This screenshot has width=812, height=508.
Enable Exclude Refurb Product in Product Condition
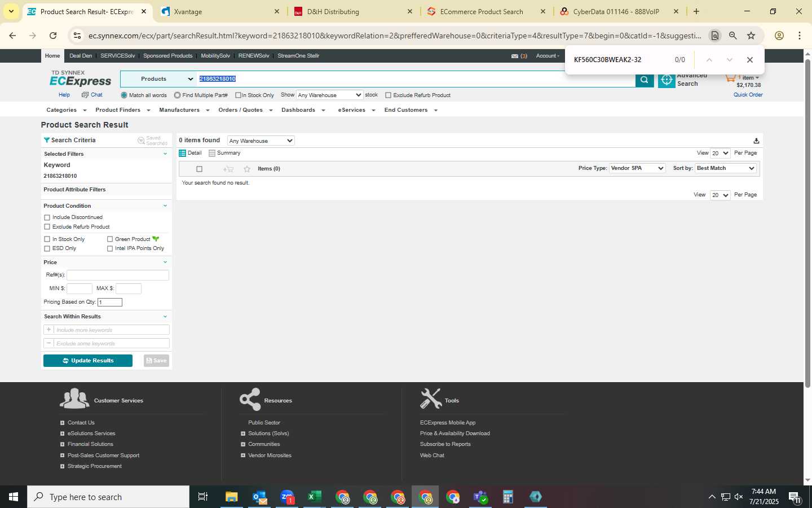47,227
